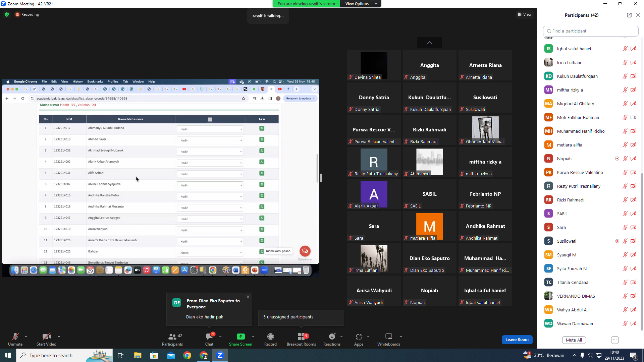Toggle mute for Nopiah in participant list
The width and height of the screenshot is (644, 362).
625,159
